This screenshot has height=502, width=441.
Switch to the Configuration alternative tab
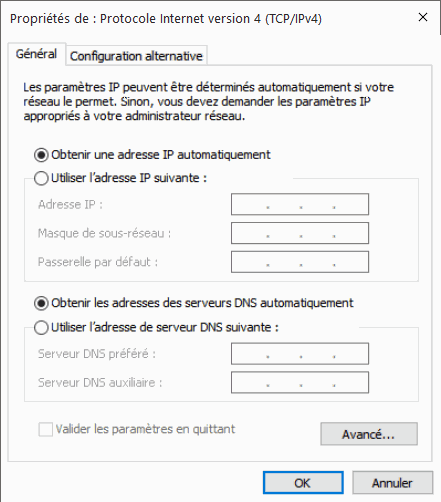[136, 56]
